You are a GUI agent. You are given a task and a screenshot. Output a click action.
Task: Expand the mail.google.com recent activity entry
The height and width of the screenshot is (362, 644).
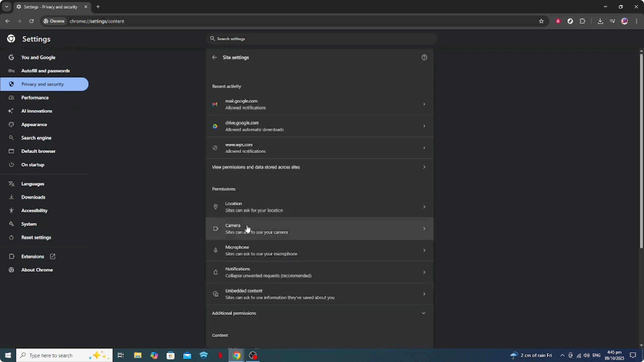[320, 104]
